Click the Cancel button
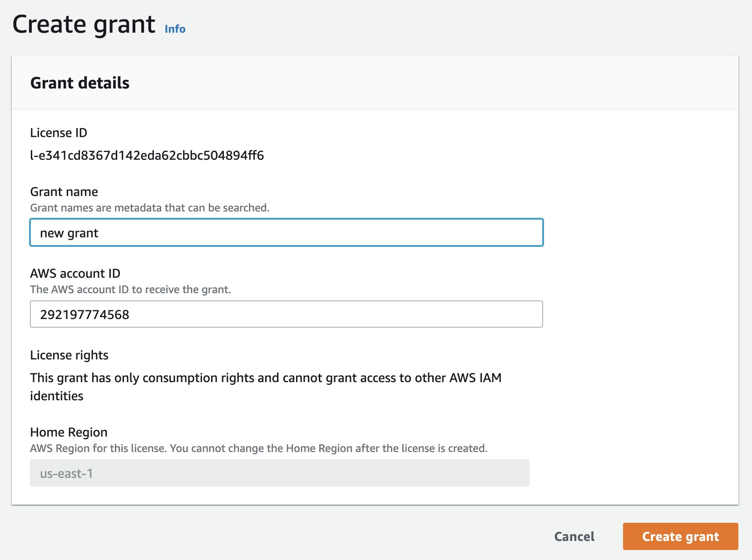The height and width of the screenshot is (560, 752). pos(574,536)
